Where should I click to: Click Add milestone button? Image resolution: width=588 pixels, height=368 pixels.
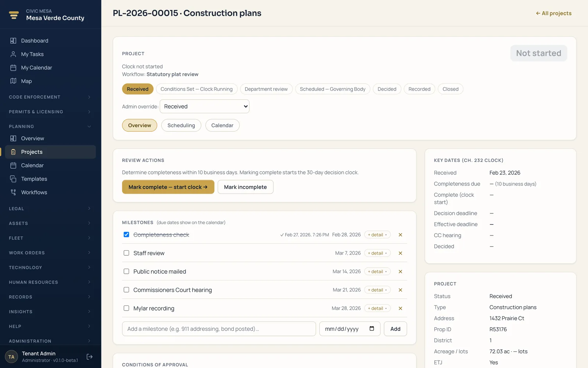coord(395,329)
